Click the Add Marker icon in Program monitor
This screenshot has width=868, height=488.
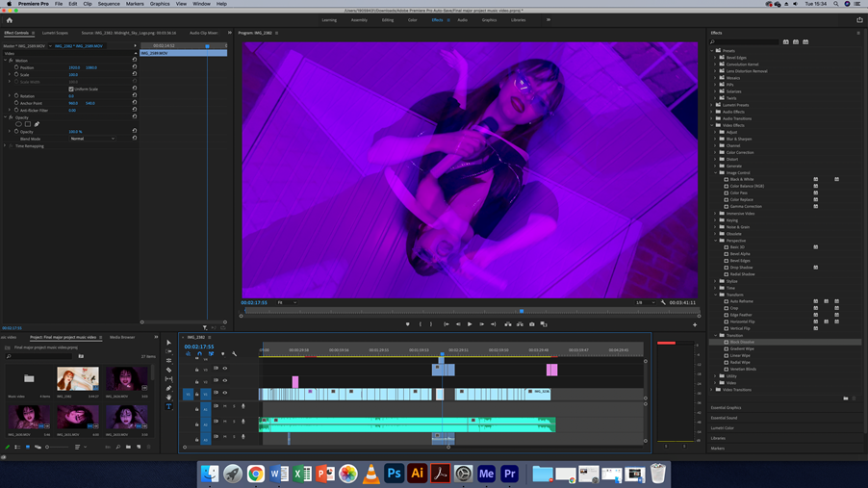(x=407, y=324)
